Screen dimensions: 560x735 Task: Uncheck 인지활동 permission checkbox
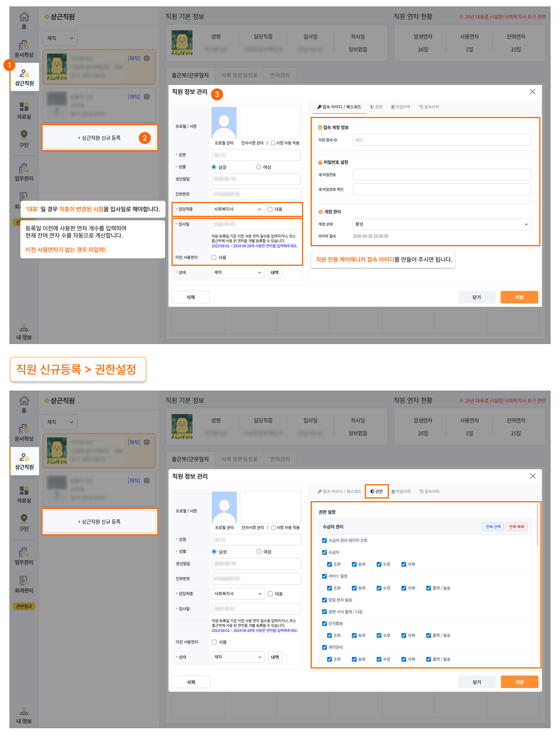click(x=325, y=623)
